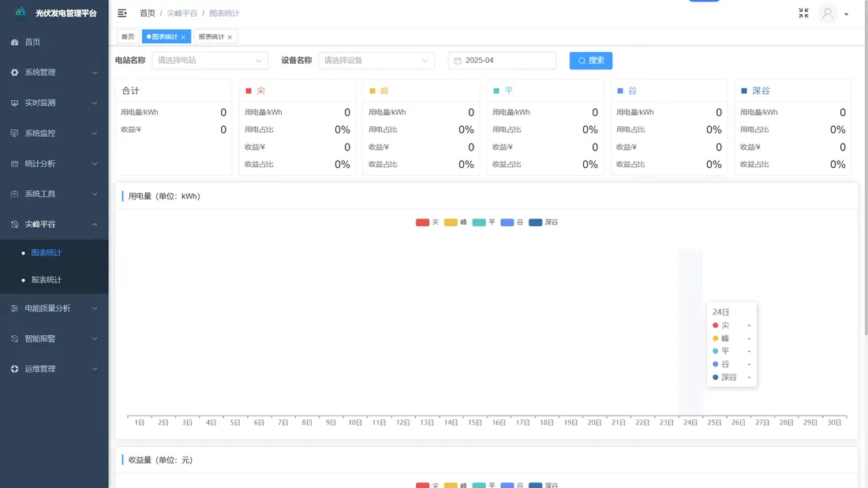Toggle 尖 series in 用电量 chart legend

tap(428, 222)
